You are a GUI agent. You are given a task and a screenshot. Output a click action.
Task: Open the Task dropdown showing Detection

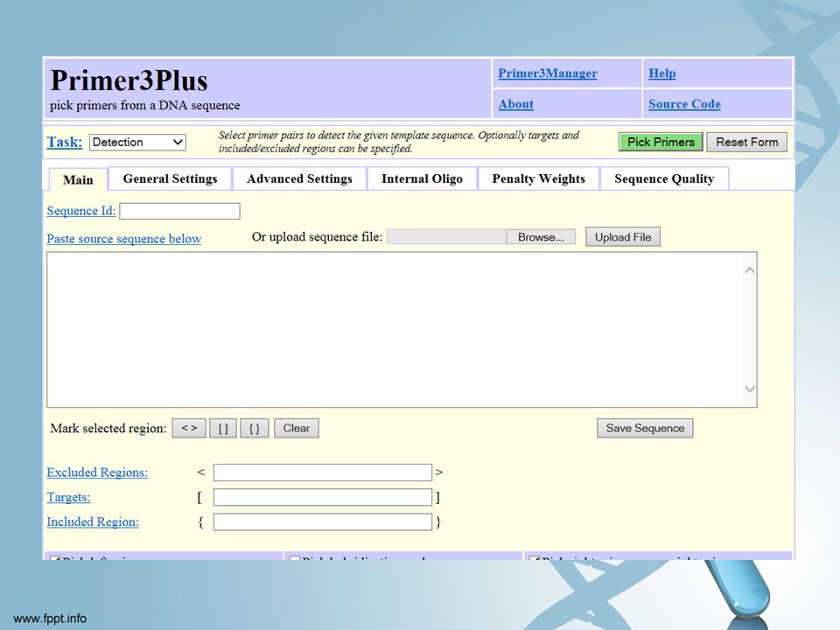(x=137, y=143)
